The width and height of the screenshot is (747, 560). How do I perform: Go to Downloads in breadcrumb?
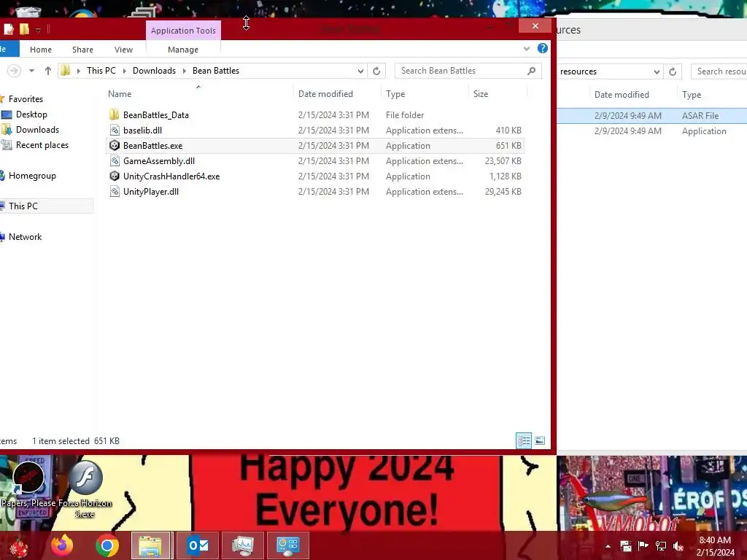[154, 71]
